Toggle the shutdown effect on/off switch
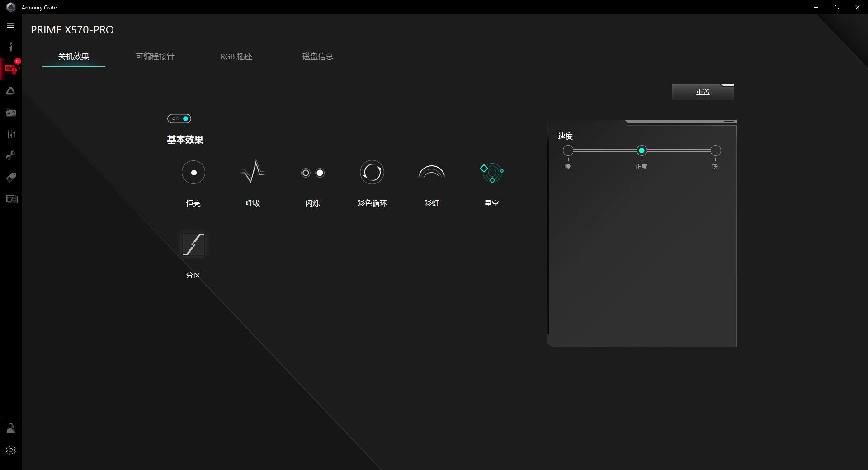Image resolution: width=868 pixels, height=470 pixels. click(x=179, y=118)
